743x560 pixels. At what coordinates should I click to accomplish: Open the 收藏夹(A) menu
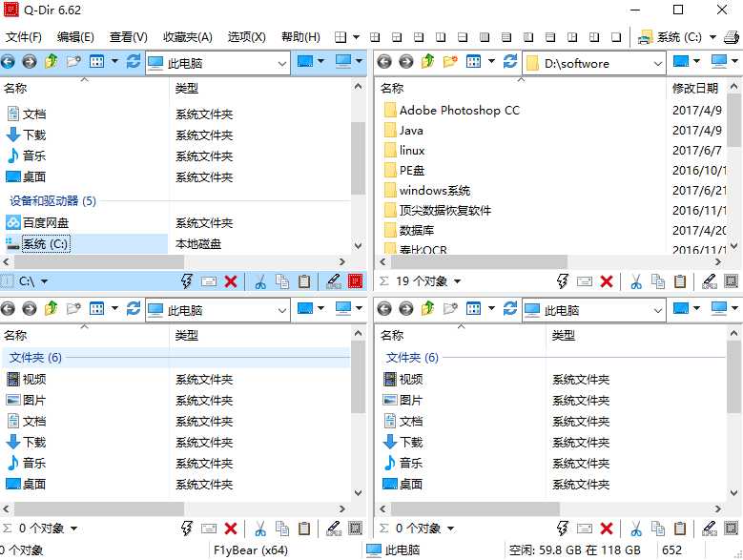pyautogui.click(x=187, y=37)
